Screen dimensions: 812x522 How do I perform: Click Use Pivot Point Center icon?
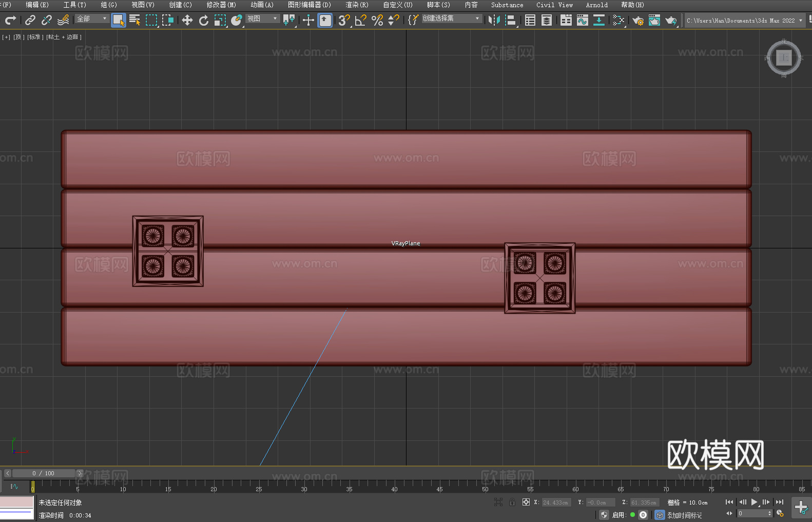coord(289,20)
